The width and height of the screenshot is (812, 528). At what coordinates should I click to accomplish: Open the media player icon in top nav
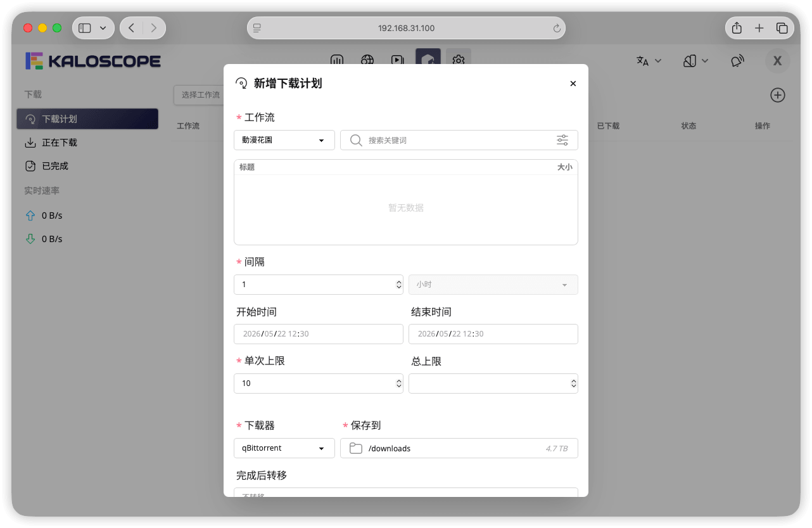point(397,60)
